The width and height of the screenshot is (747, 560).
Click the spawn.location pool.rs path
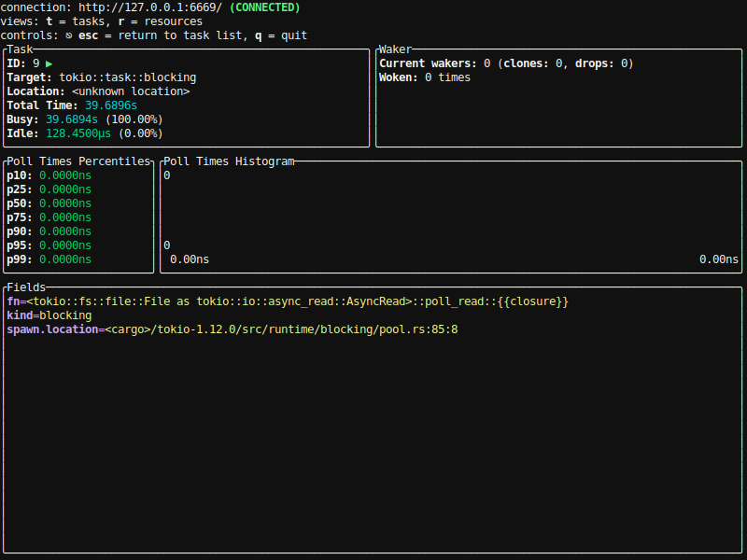pyautogui.click(x=281, y=329)
